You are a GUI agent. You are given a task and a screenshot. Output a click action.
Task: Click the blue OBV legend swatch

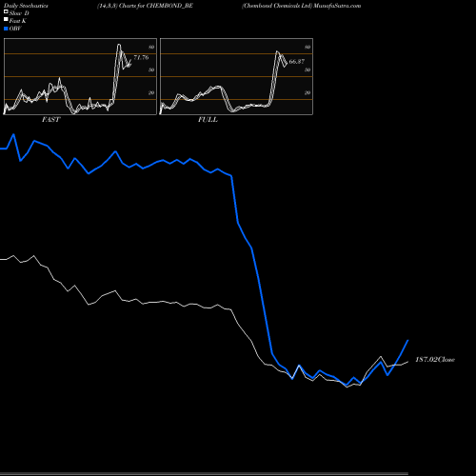6,29
